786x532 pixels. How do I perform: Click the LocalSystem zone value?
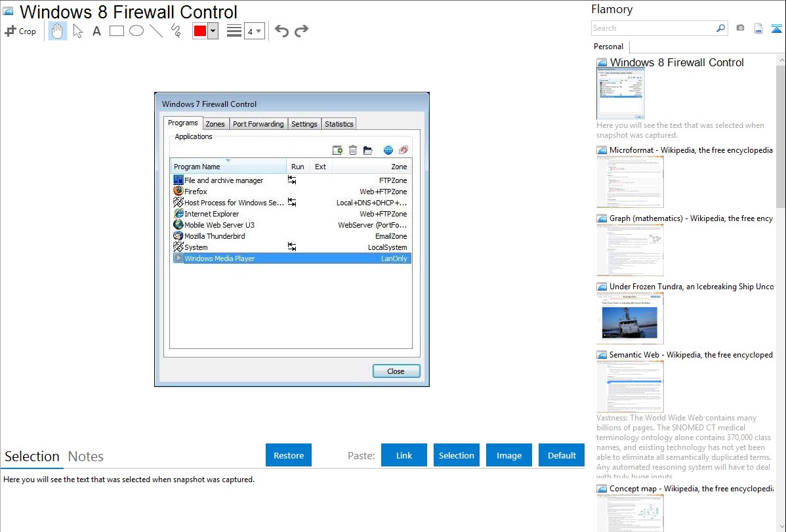click(x=388, y=247)
